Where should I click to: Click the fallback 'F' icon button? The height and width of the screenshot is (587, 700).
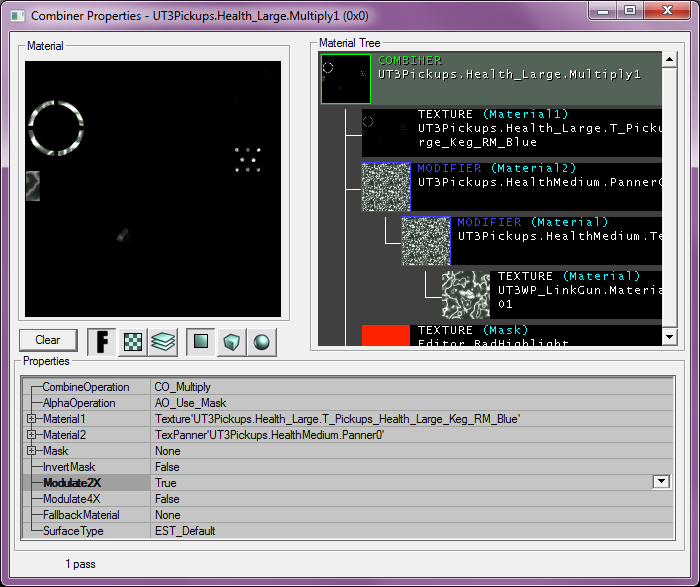102,342
